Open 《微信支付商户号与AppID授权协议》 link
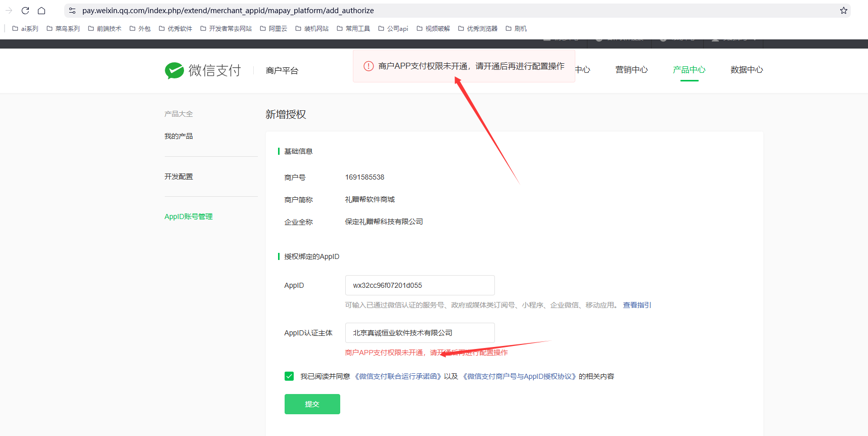The image size is (868, 436). (519, 376)
